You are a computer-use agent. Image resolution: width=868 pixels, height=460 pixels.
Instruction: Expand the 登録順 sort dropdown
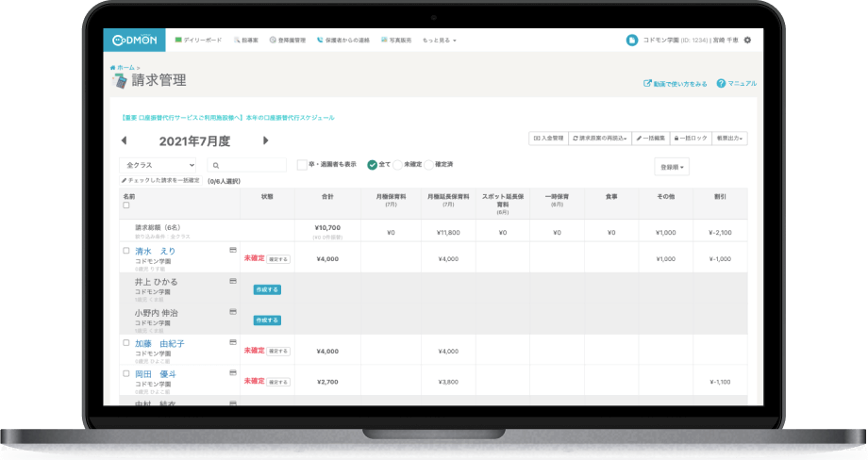pyautogui.click(x=671, y=167)
